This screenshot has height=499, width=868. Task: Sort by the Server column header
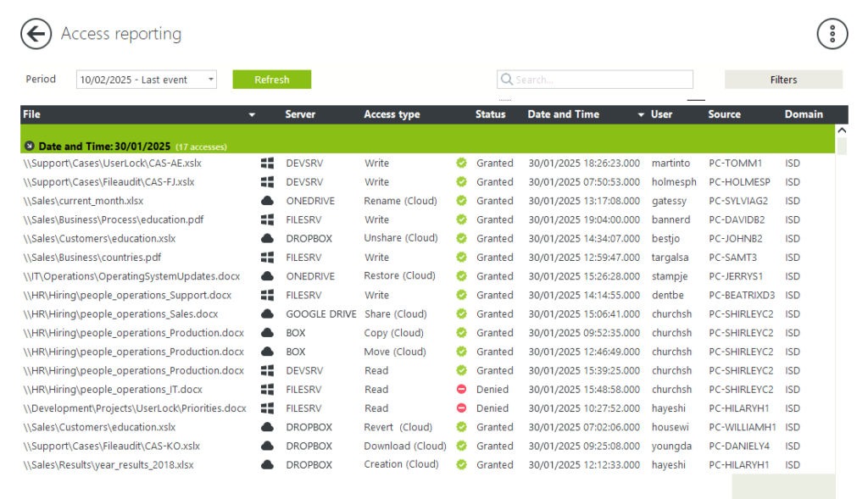pos(300,114)
